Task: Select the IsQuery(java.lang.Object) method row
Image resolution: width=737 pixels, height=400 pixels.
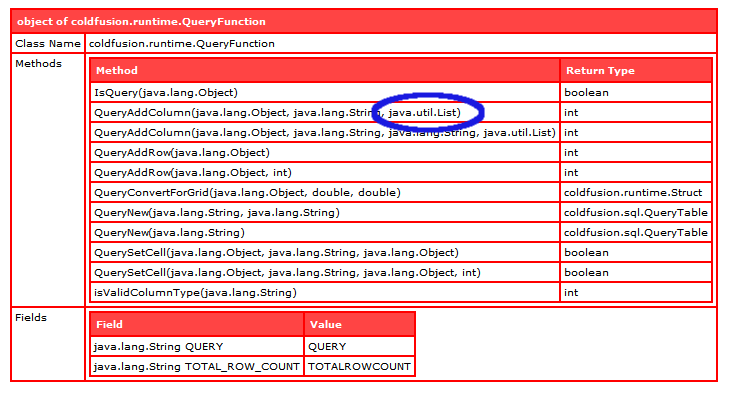Action: 325,93
